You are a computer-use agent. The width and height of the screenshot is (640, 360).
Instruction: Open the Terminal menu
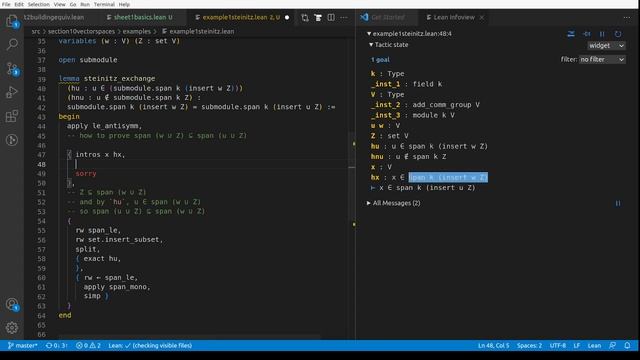coord(104,4)
